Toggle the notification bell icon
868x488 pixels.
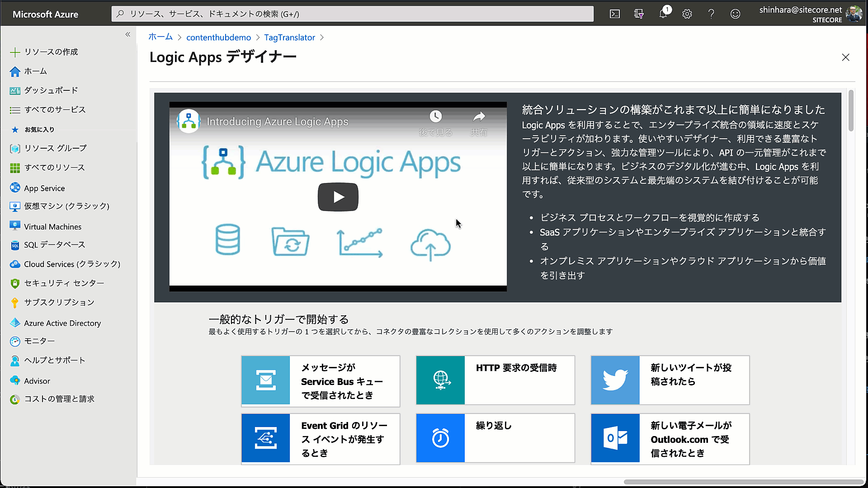pyautogui.click(x=664, y=13)
